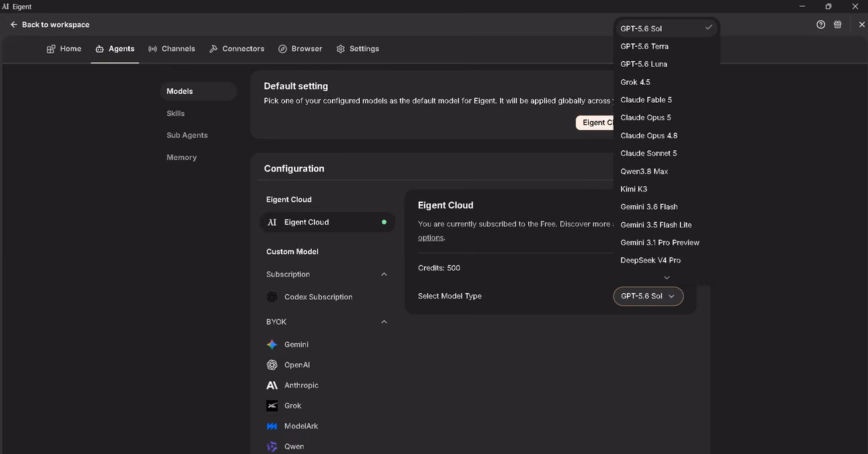Select Gemini 3.1 Pro Preview option
This screenshot has height=454, width=868.
(666, 242)
